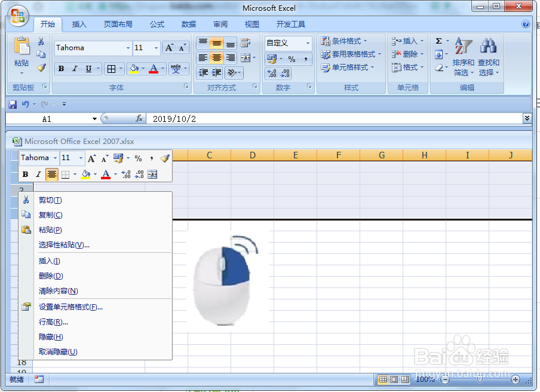
Task: Toggle Align Text Left in the ribbon
Action: pos(203,58)
